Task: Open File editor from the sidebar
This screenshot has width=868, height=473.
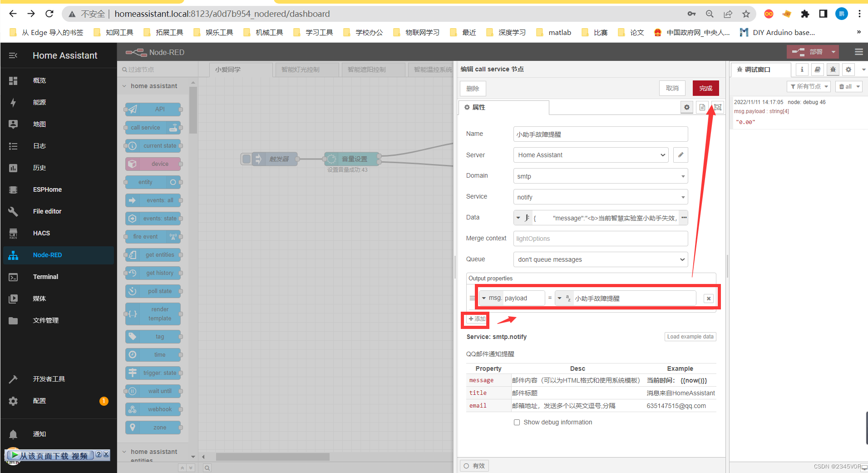Action: [58, 211]
